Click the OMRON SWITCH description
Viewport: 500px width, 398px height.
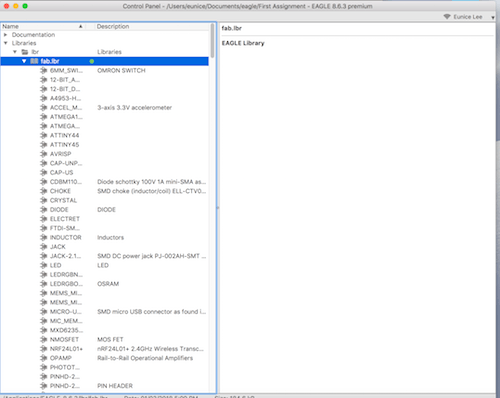point(121,70)
